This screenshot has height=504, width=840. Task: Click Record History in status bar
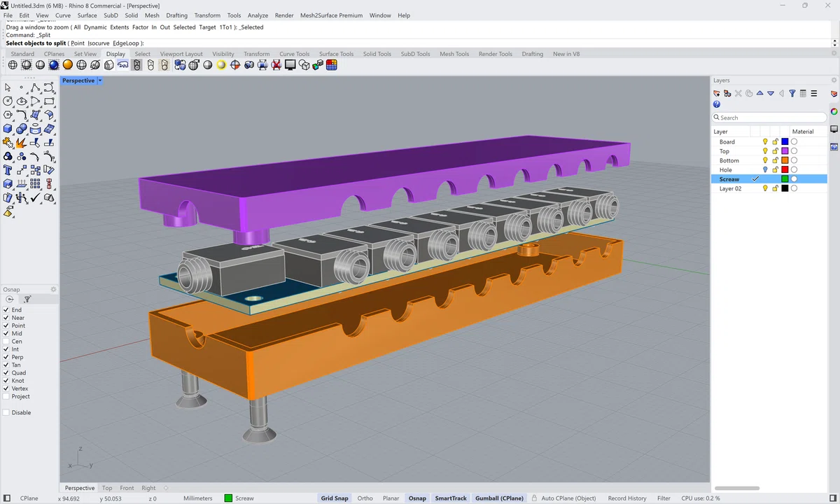click(x=627, y=498)
